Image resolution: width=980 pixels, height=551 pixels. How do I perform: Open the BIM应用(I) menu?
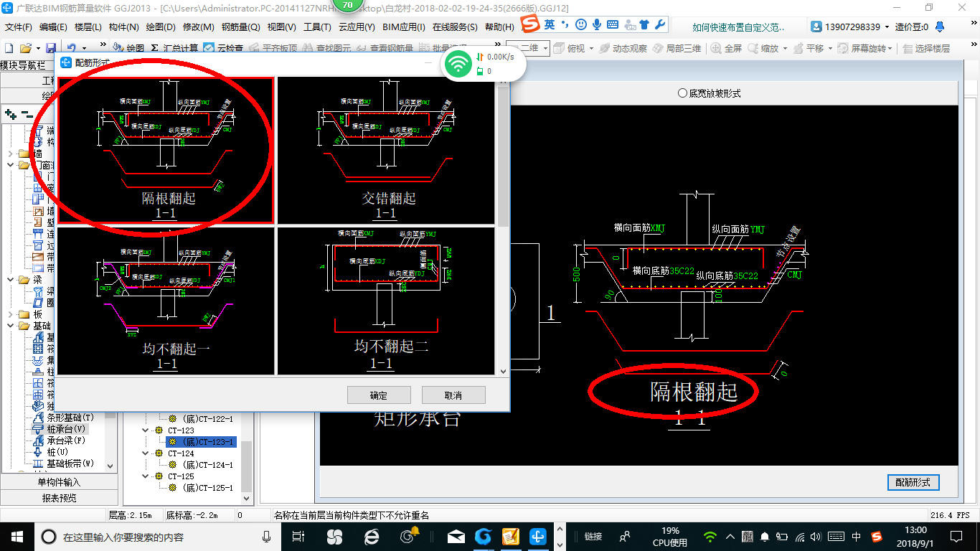[403, 27]
